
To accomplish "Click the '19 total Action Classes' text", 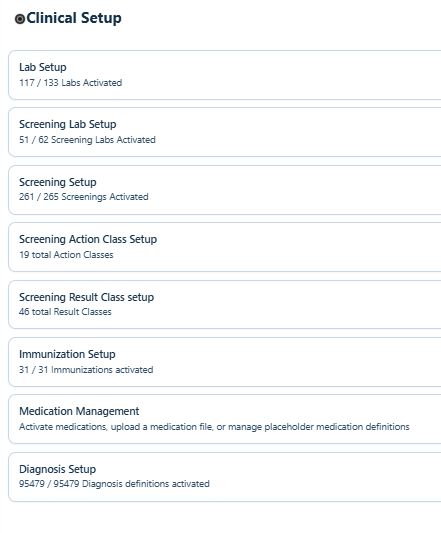I will [66, 255].
